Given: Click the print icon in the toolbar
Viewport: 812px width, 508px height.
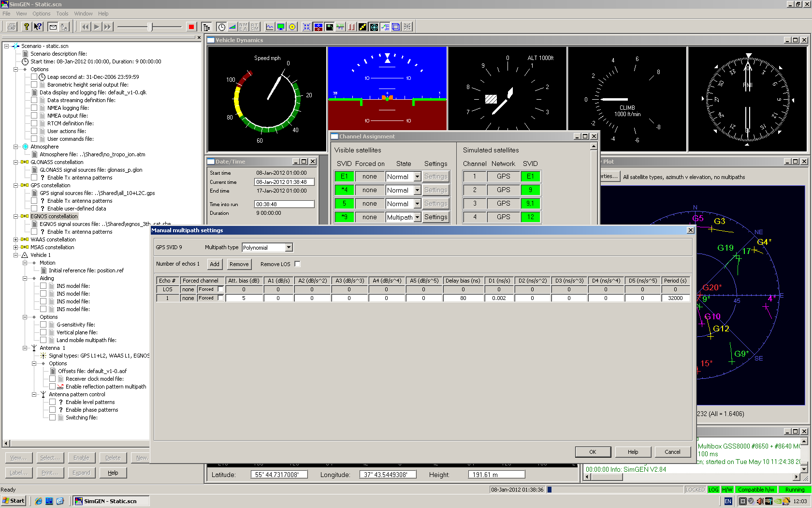Looking at the screenshot, I should click(12, 27).
